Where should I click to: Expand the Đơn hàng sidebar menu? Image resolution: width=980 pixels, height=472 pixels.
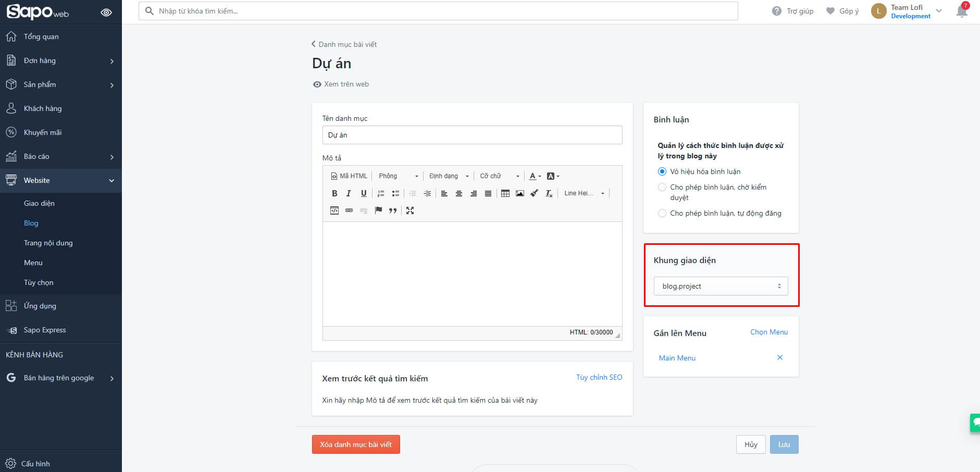tap(60, 60)
